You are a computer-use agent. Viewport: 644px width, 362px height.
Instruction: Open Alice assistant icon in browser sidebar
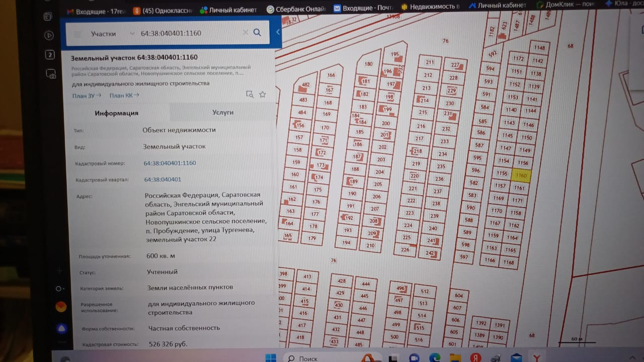[x=61, y=329]
